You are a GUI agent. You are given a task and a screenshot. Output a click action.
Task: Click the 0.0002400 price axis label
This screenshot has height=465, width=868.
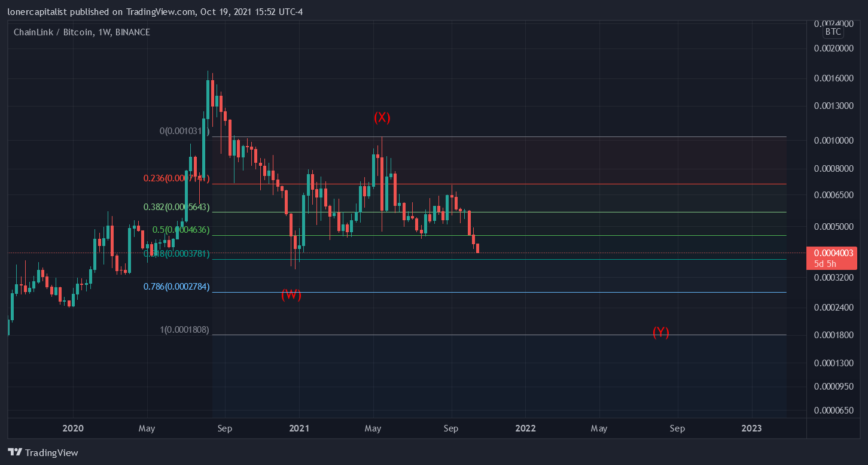[835, 308]
